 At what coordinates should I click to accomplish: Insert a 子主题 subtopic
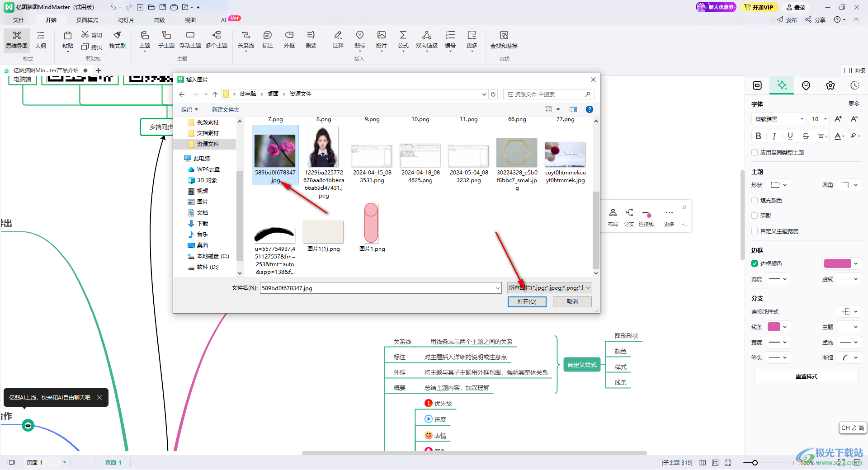[166, 40]
